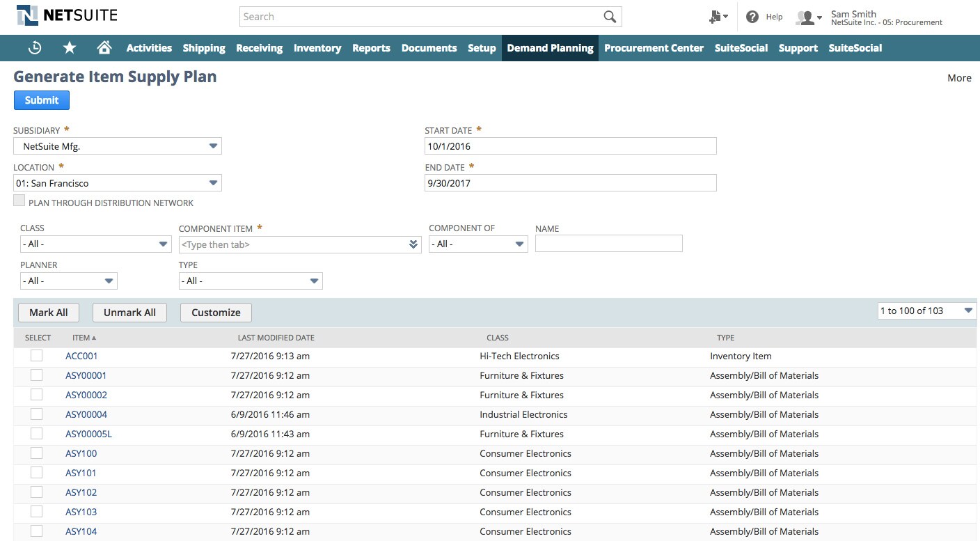Open the More link

tap(959, 78)
